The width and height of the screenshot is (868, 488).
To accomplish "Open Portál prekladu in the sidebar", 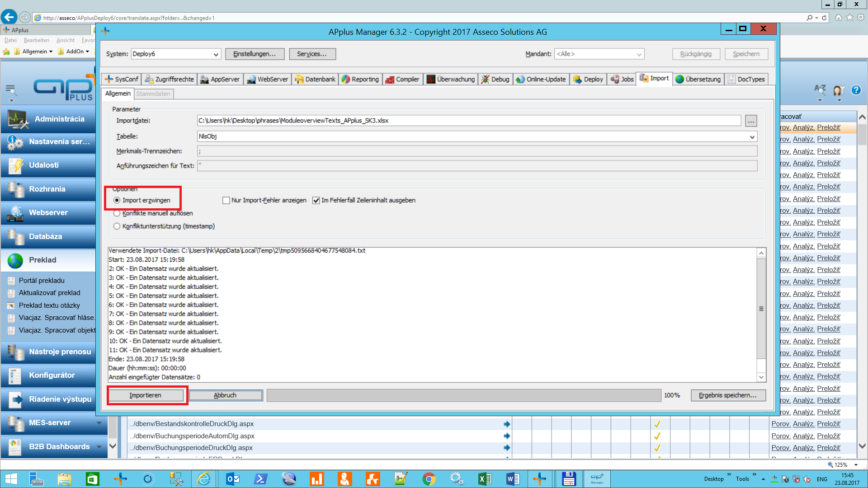I will (42, 281).
